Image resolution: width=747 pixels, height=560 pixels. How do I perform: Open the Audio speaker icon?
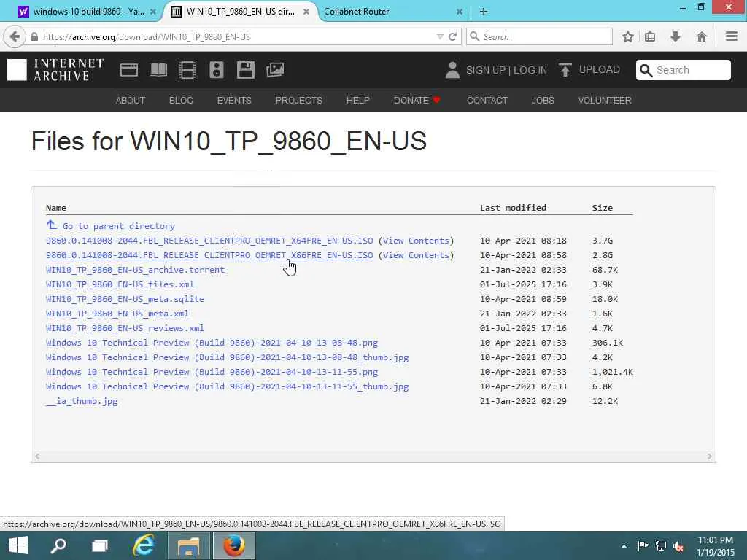click(x=216, y=70)
